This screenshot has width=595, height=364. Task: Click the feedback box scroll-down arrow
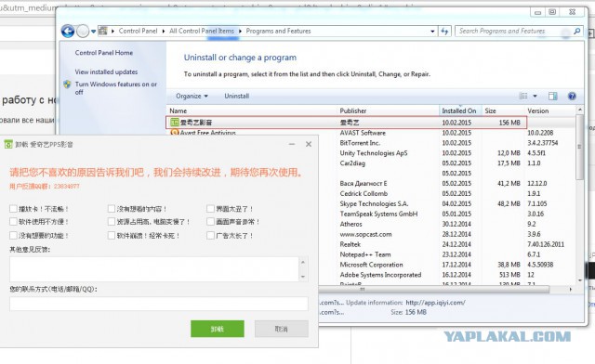(303, 277)
